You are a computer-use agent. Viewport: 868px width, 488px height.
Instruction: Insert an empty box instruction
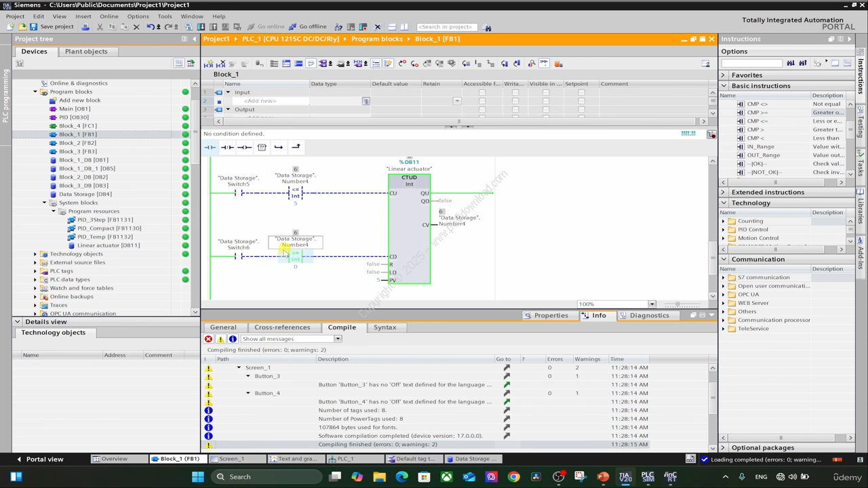262,147
